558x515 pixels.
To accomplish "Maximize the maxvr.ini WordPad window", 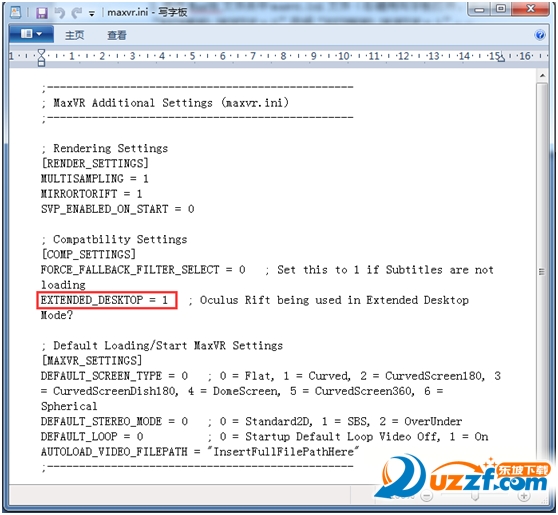I will pos(501,9).
